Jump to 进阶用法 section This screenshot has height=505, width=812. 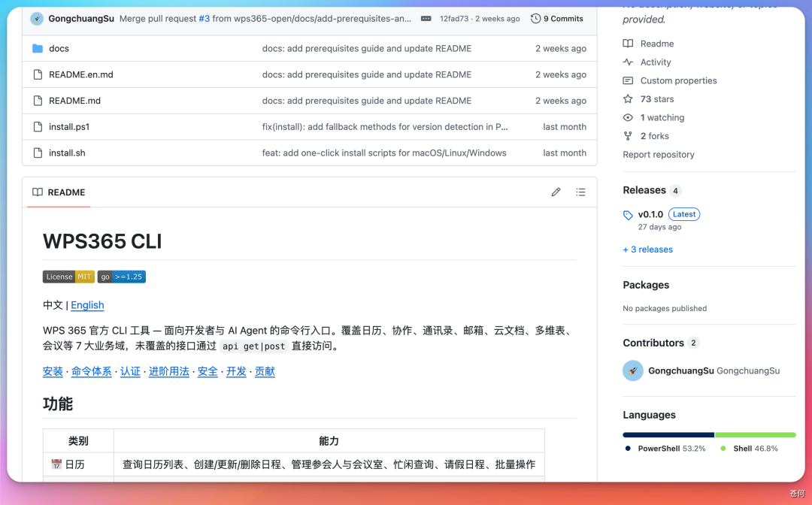pyautogui.click(x=169, y=371)
